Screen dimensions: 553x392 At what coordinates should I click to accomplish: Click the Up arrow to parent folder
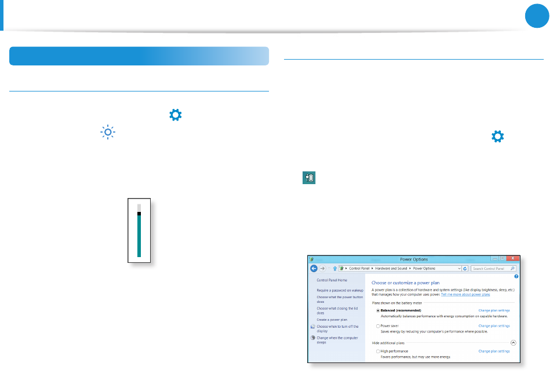point(334,268)
